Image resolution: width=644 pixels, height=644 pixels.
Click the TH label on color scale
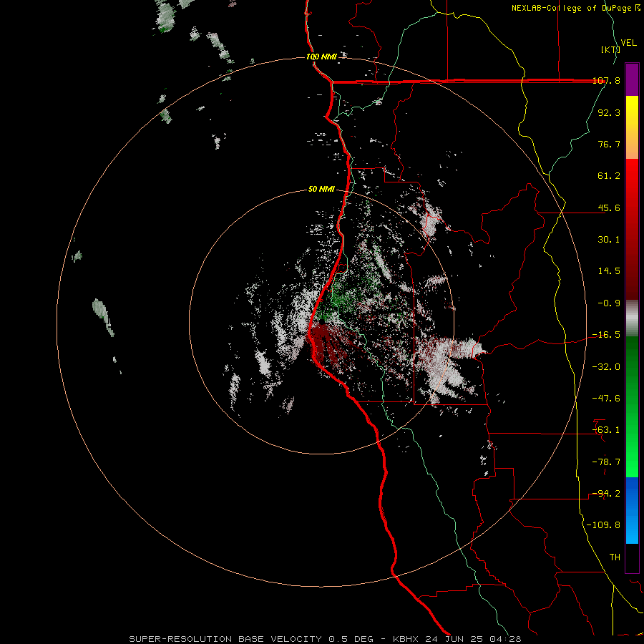[x=615, y=557]
